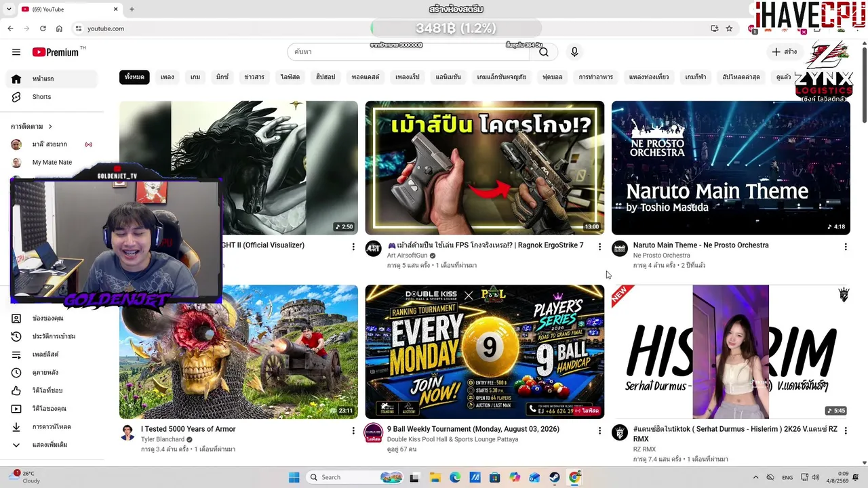The image size is (868, 488).
Task: Click the YouTube search input field
Action: pyautogui.click(x=410, y=52)
